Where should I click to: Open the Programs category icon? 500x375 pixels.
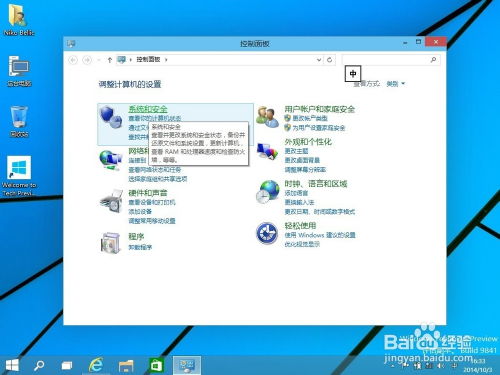click(111, 243)
